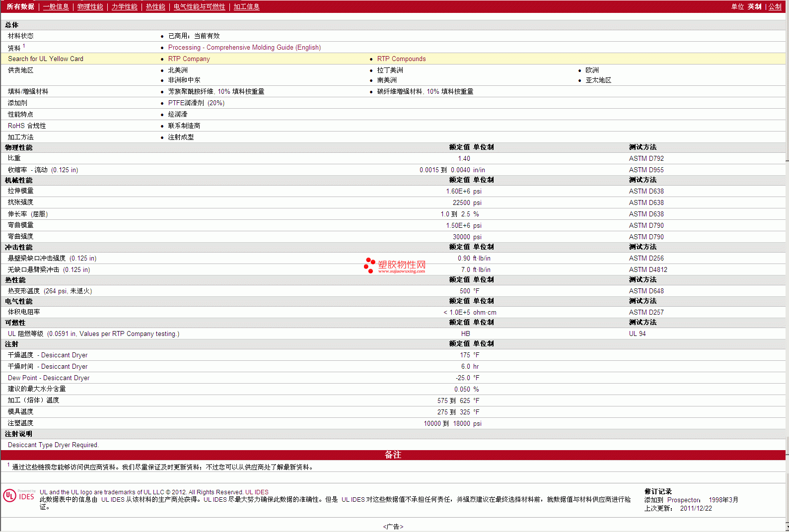Click the ASTM D792 test method
Viewport: 789px width, 532px height.
[x=646, y=158]
